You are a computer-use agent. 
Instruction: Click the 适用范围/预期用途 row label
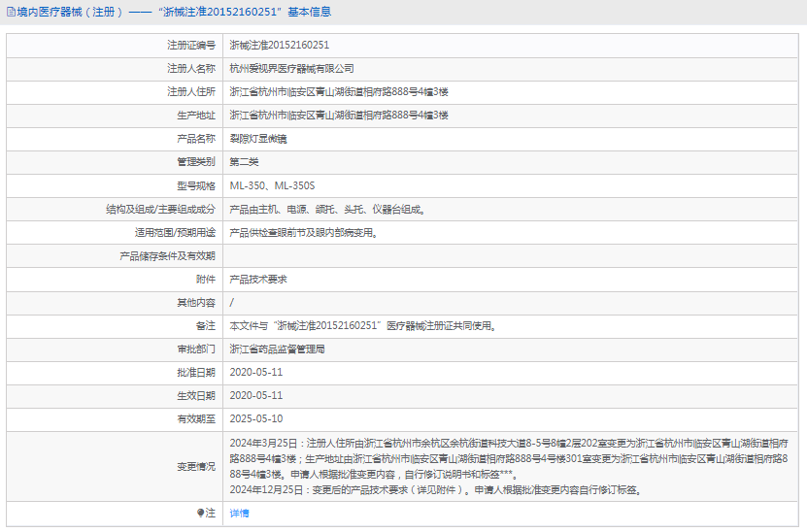[x=175, y=233]
